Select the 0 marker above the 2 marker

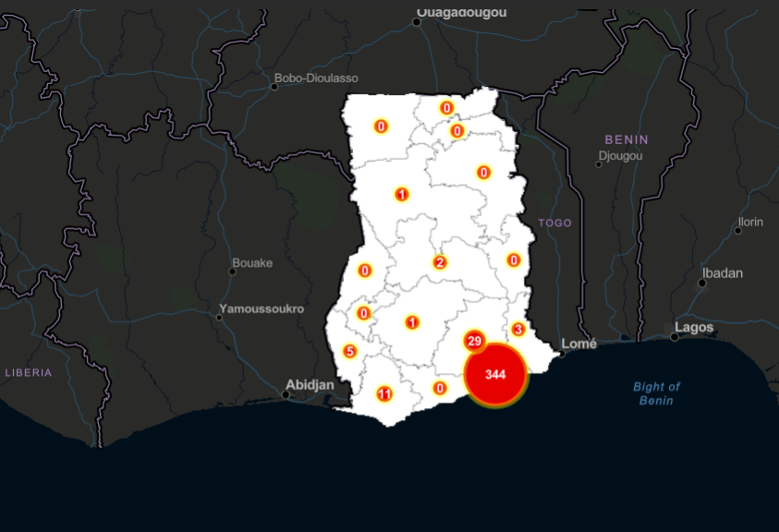pyautogui.click(x=484, y=173)
